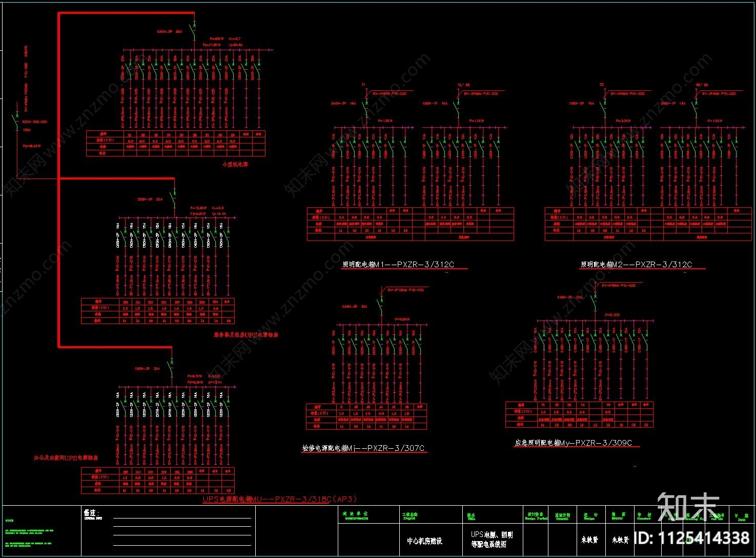Viewport: 756px width, 558px height.
Task: Click the 备注 notes heading
Action: coord(91,512)
